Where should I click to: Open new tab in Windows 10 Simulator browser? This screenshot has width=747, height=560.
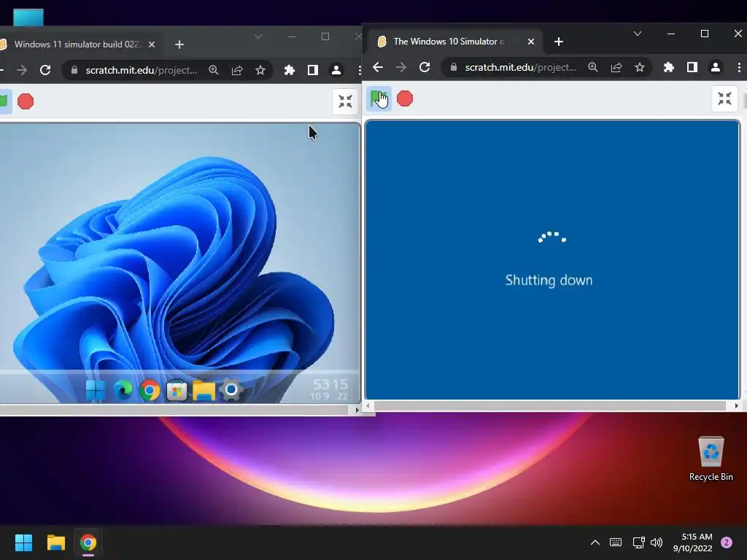click(x=559, y=42)
